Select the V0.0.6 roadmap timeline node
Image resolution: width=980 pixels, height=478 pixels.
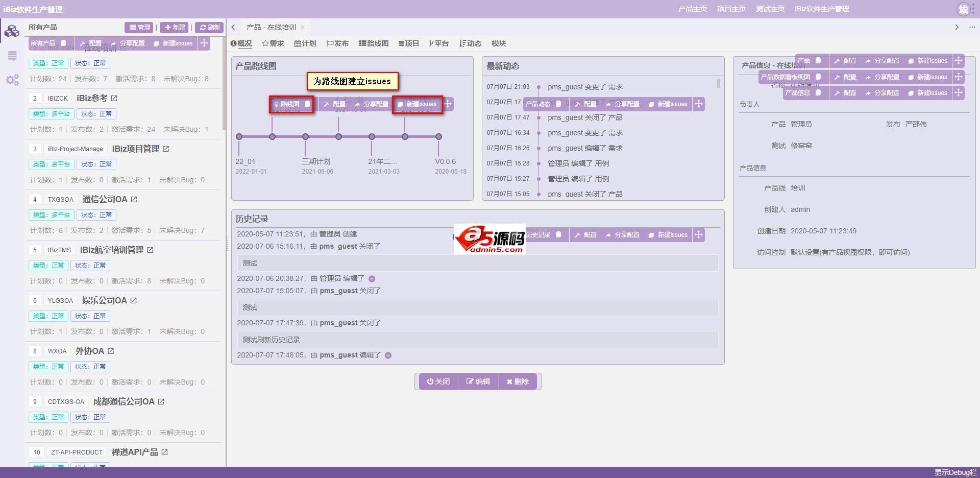click(438, 137)
